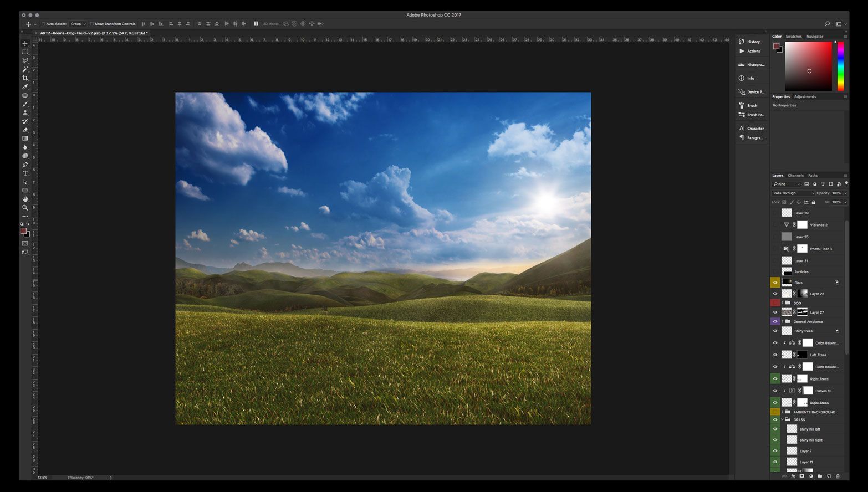Switch to the Channels tab
The width and height of the screenshot is (868, 492).
coord(795,175)
